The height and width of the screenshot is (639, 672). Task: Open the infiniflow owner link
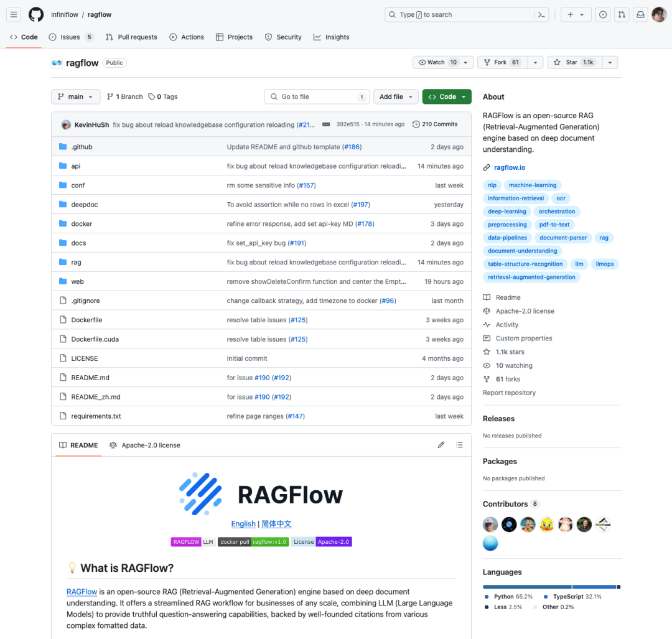point(65,14)
